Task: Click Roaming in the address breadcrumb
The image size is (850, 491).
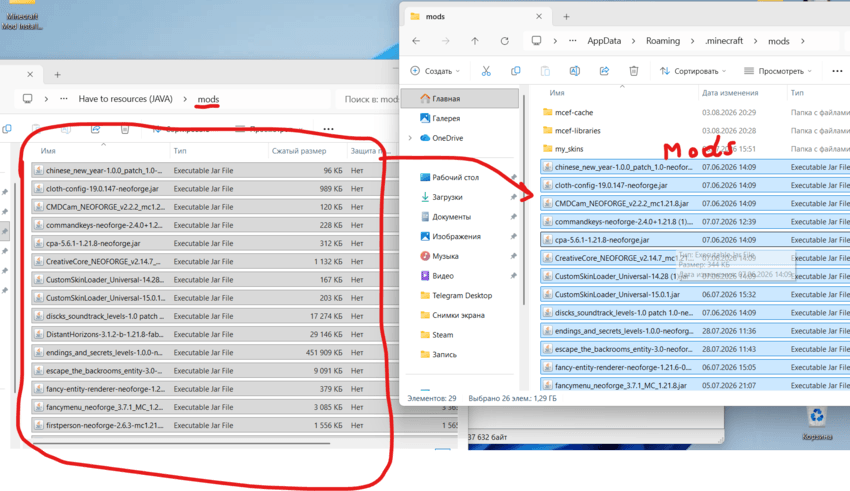Action: click(662, 41)
